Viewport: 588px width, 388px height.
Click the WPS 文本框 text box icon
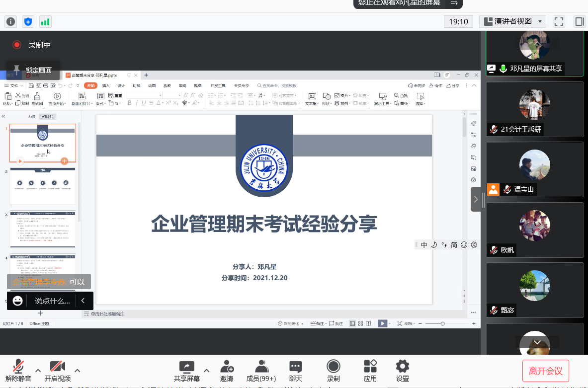pyautogui.click(x=312, y=96)
